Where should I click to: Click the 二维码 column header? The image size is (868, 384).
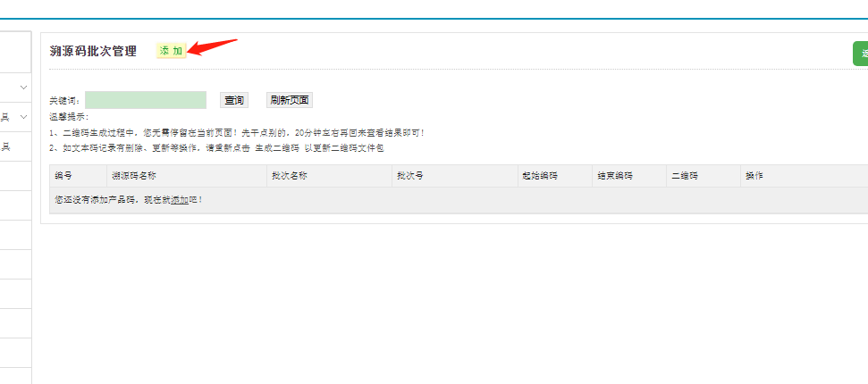coord(685,176)
